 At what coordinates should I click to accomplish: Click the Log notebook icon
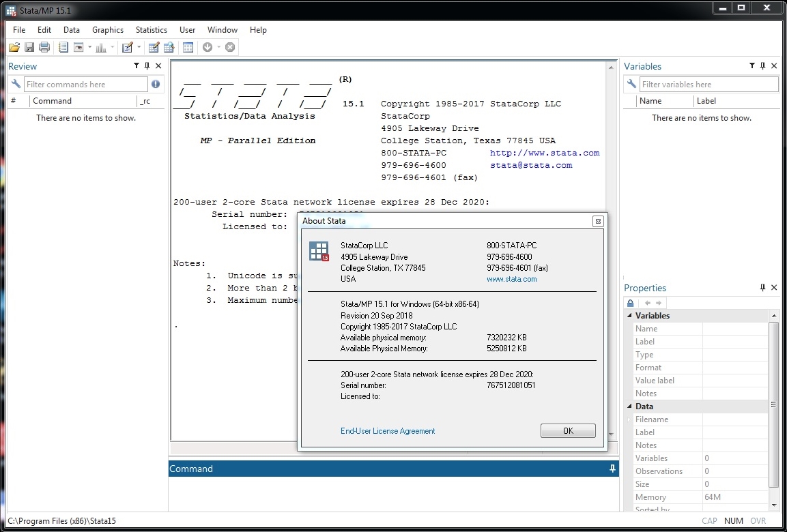tap(63, 48)
